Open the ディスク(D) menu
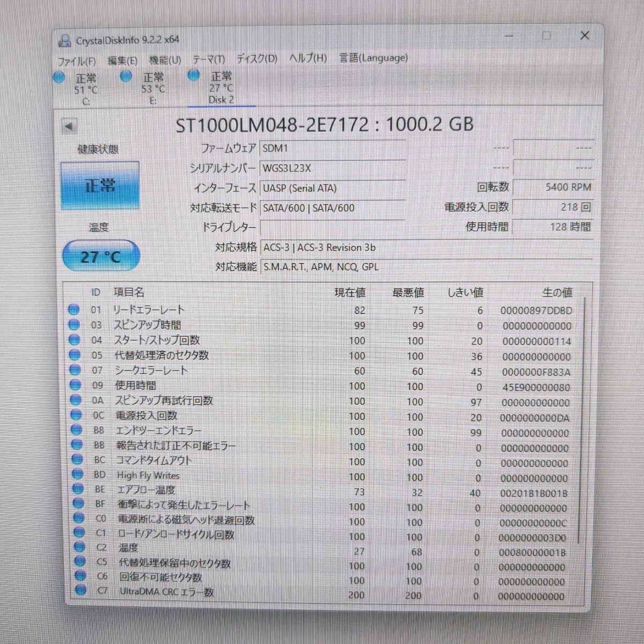Viewport: 644px width, 644px height. [x=257, y=58]
